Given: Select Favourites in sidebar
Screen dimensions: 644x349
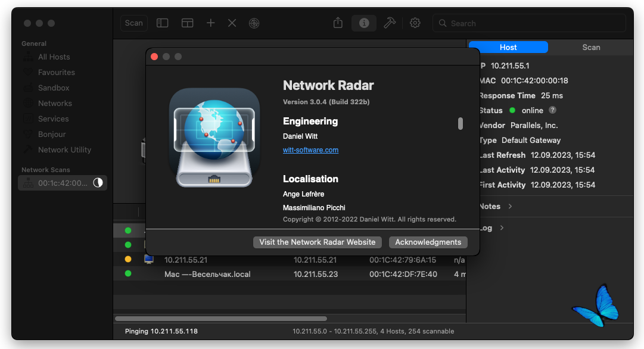Looking at the screenshot, I should [x=56, y=72].
